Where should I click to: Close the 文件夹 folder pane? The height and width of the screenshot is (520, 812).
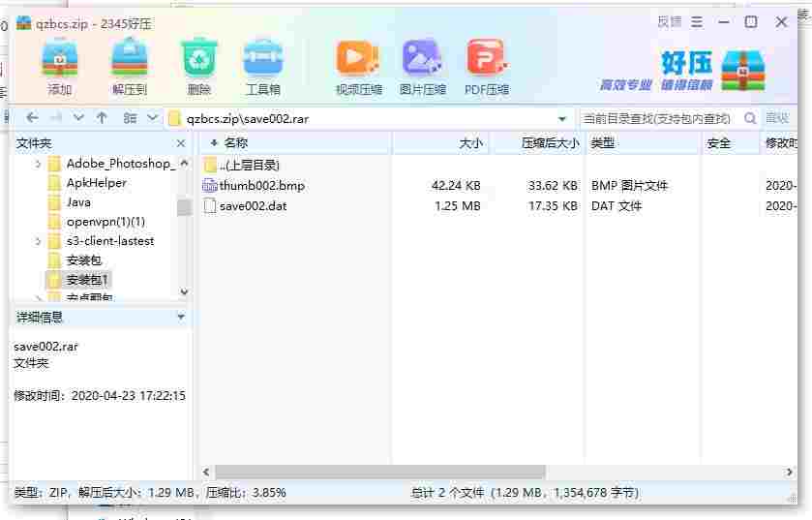[x=181, y=143]
